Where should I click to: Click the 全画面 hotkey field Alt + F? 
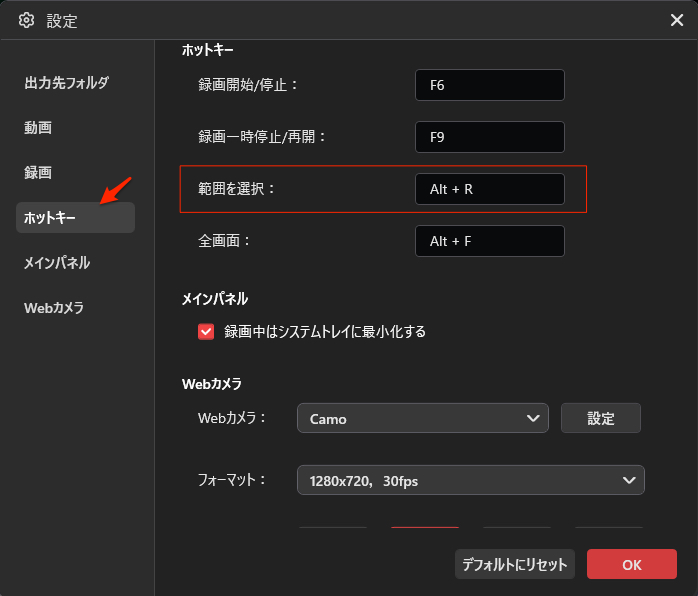coord(489,241)
